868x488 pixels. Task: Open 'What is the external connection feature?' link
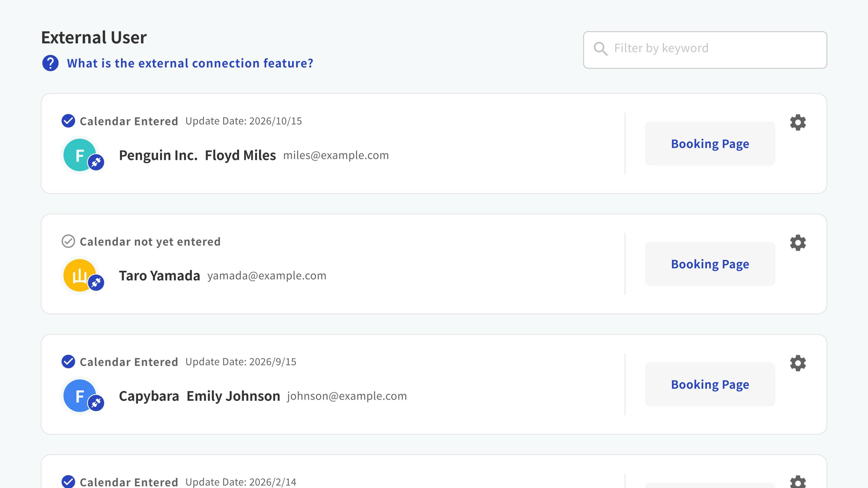click(x=190, y=63)
